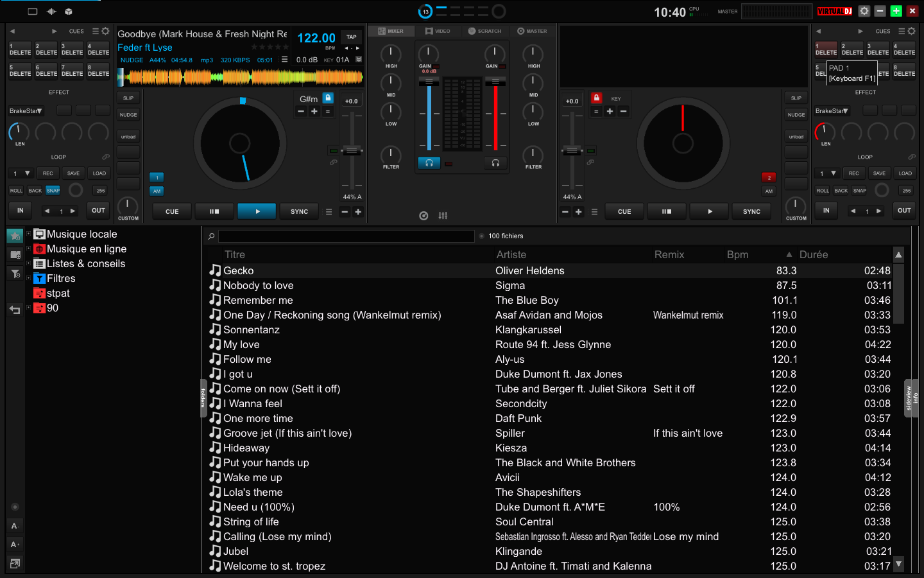
Task: Switch to MASTER tab
Action: click(x=532, y=31)
